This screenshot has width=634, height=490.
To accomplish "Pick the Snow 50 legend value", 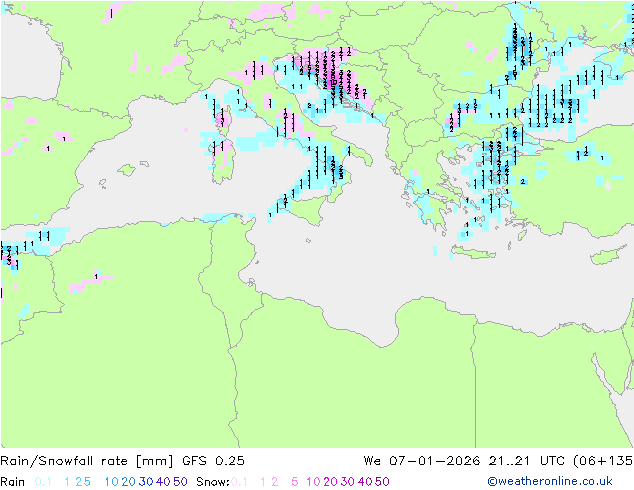I will click(383, 482).
